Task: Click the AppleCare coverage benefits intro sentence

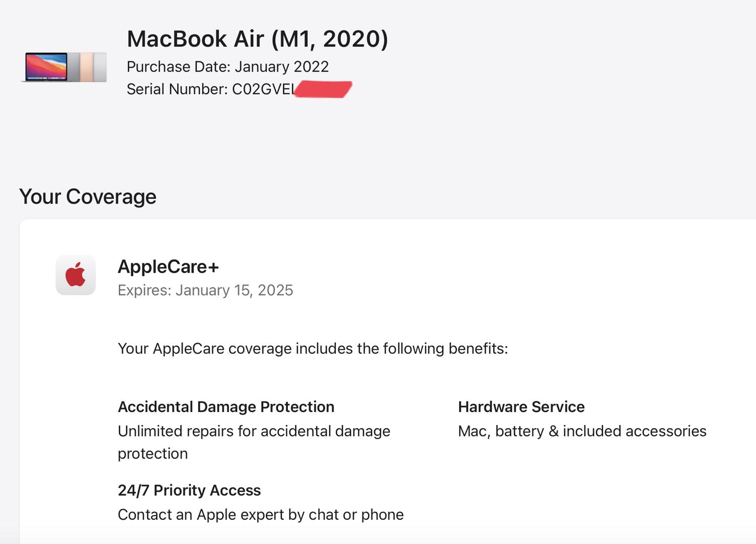Action: tap(313, 349)
